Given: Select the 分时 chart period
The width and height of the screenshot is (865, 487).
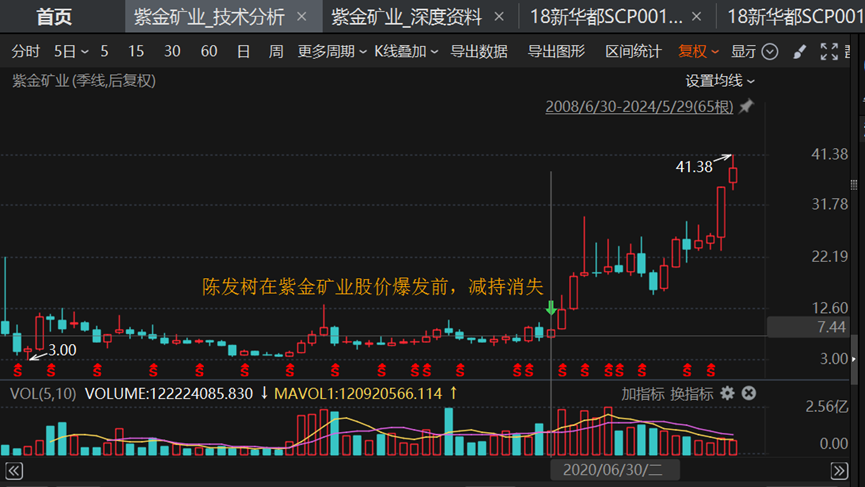Looking at the screenshot, I should pyautogui.click(x=25, y=51).
